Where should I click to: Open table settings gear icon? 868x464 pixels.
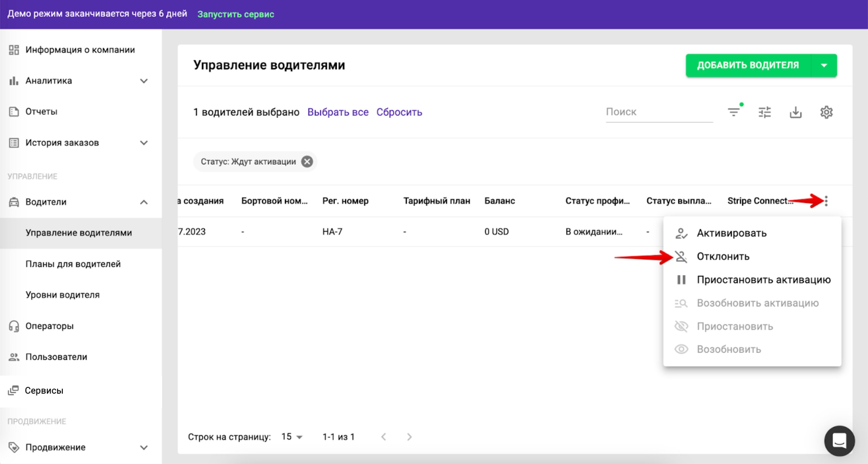click(x=826, y=112)
